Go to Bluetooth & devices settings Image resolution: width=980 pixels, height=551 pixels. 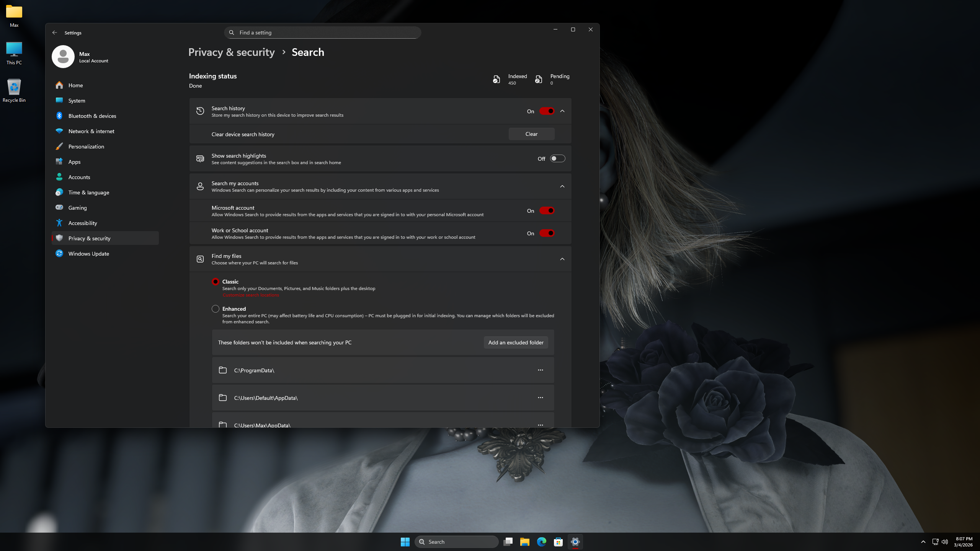[105, 116]
